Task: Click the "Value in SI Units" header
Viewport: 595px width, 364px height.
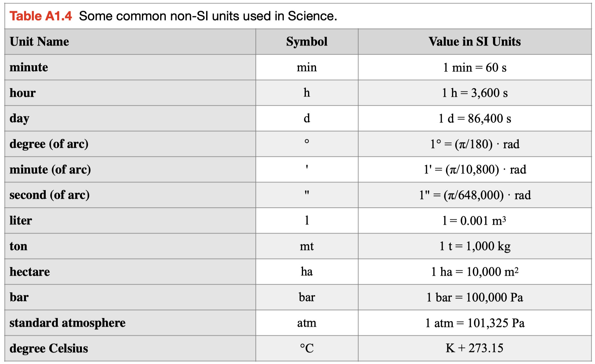Action: coord(474,42)
